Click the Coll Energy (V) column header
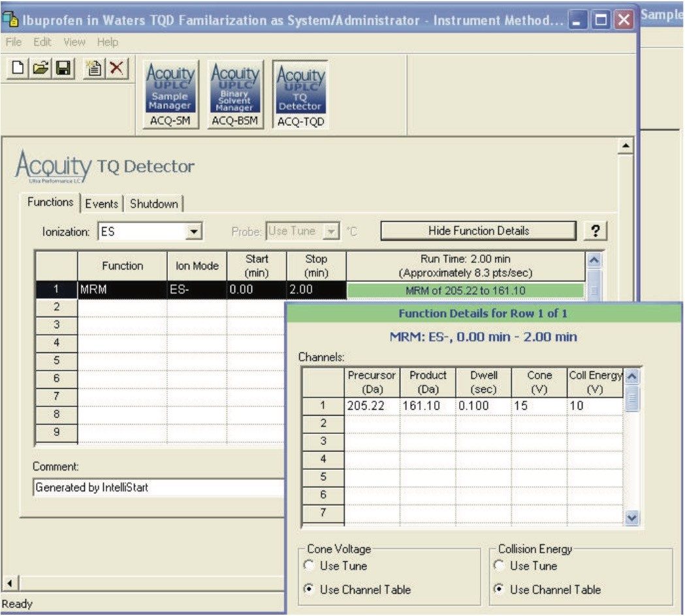 [595, 382]
